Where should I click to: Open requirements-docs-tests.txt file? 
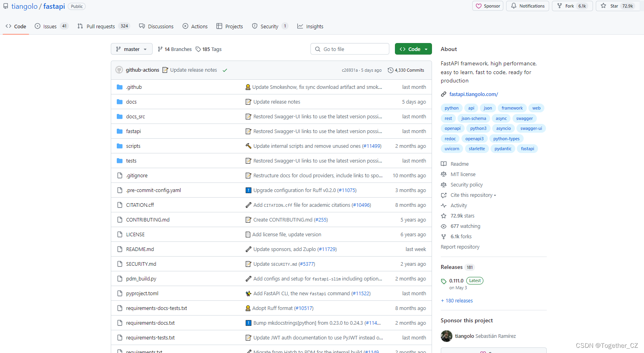pyautogui.click(x=157, y=308)
